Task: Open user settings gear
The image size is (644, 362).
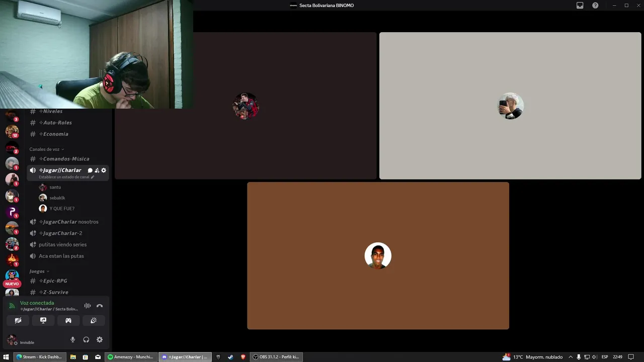Action: coord(100,340)
